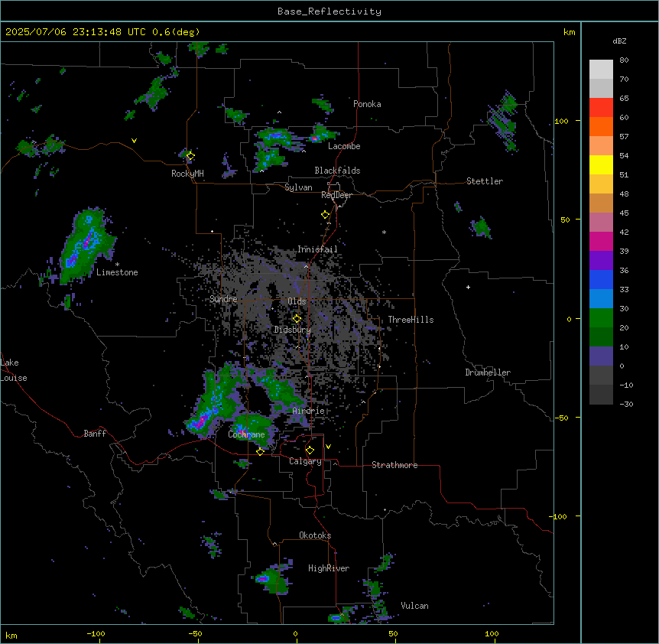Select the yellow diamond marker between Olds and Didsbury

tap(297, 319)
